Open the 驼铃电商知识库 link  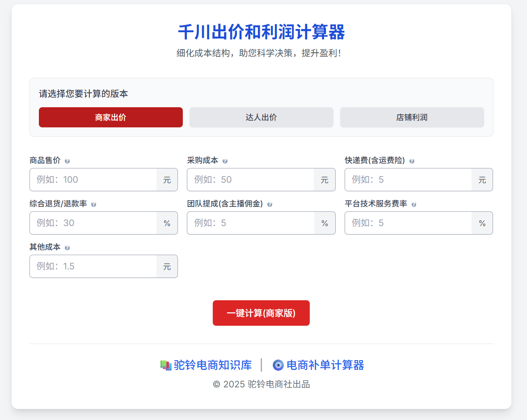tap(213, 365)
